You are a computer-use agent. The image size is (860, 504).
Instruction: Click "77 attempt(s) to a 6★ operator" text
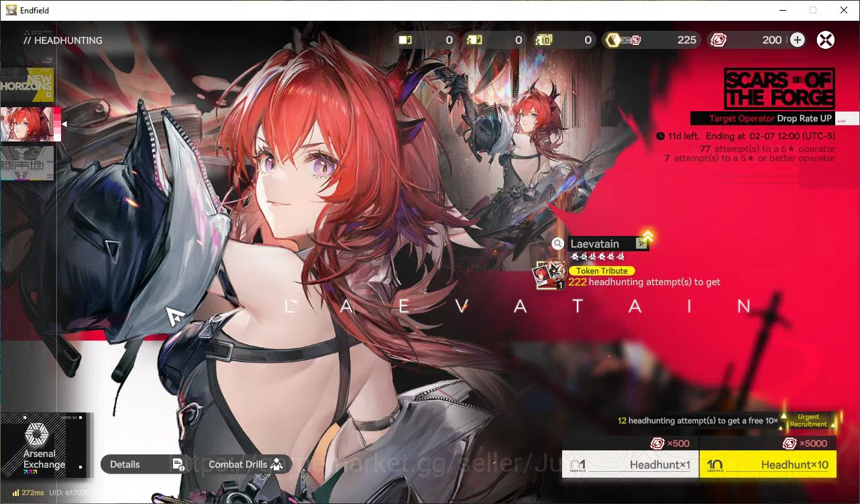click(x=767, y=149)
